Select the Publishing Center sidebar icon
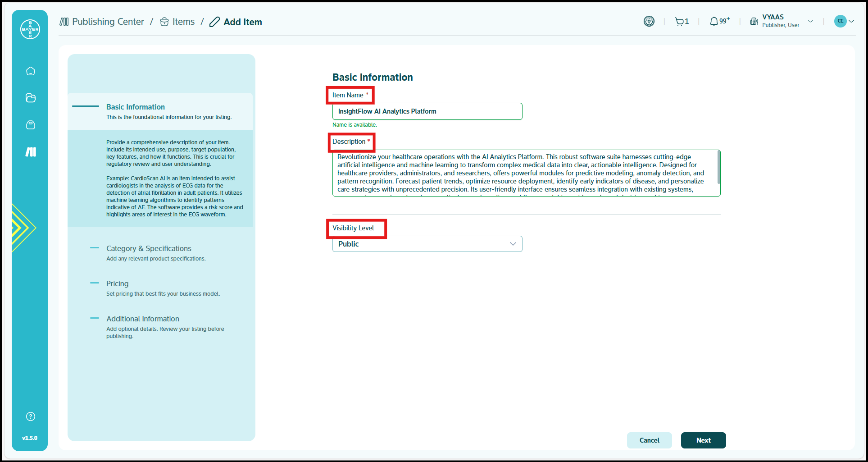The width and height of the screenshot is (868, 462). pyautogui.click(x=31, y=152)
